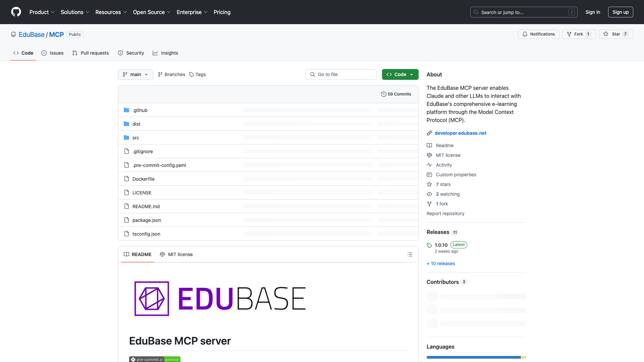
Task: Visit the developer.edubase.net link
Action: tap(460, 133)
